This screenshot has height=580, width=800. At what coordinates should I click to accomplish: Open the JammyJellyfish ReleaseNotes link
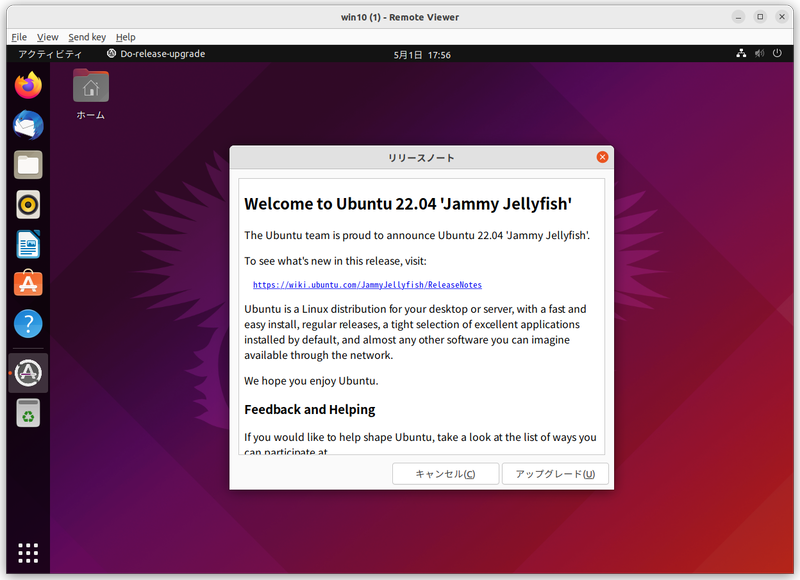(367, 285)
